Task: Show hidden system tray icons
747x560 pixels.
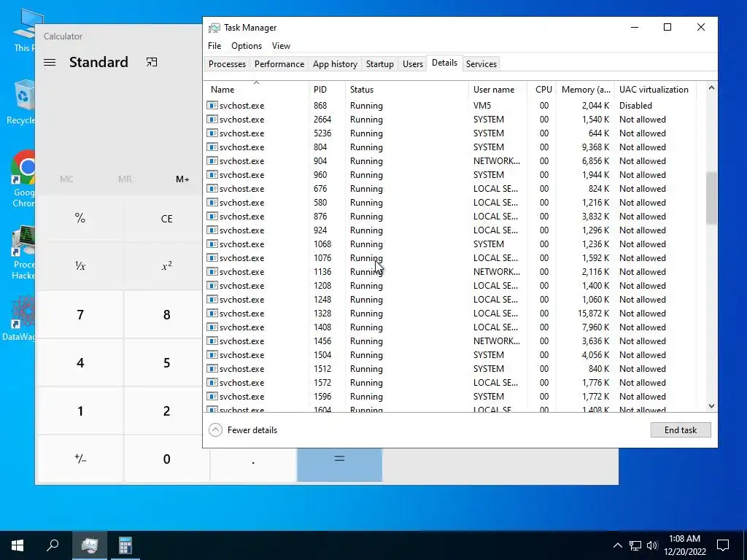Action: [x=617, y=545]
